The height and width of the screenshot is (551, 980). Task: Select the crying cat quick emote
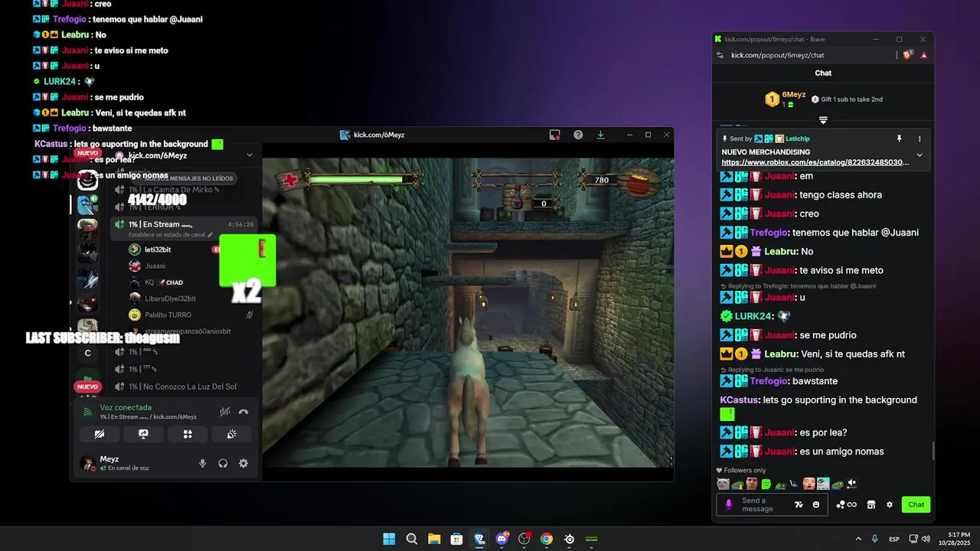click(x=723, y=484)
